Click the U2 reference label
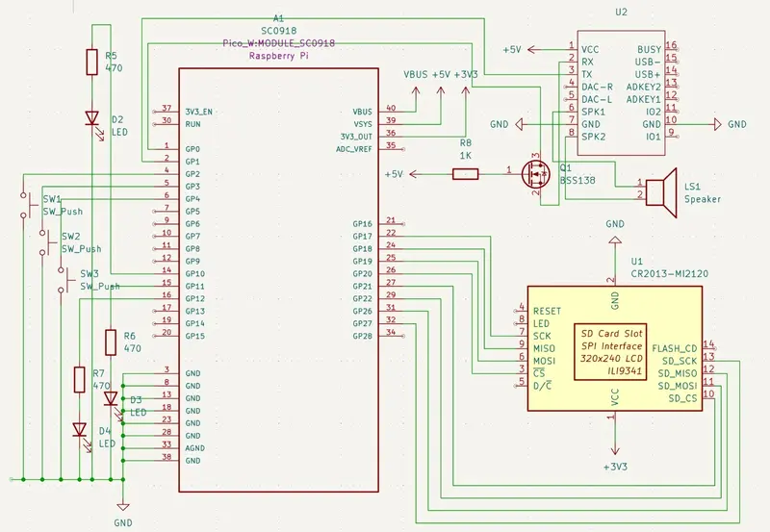The width and height of the screenshot is (770, 532). 621,12
